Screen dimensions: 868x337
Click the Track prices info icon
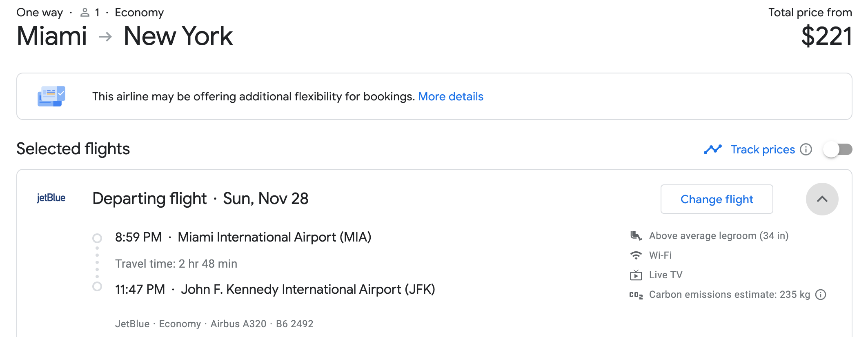tap(806, 149)
